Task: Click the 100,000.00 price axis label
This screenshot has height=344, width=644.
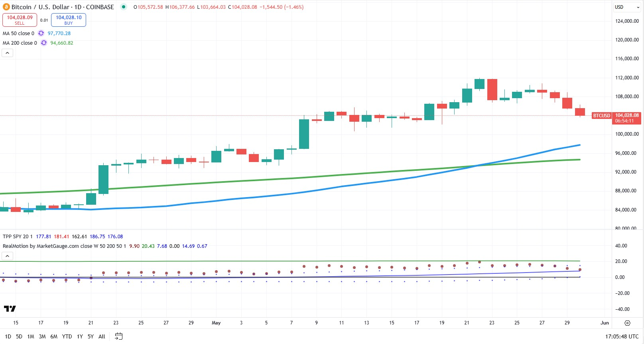Action: tap(627, 134)
